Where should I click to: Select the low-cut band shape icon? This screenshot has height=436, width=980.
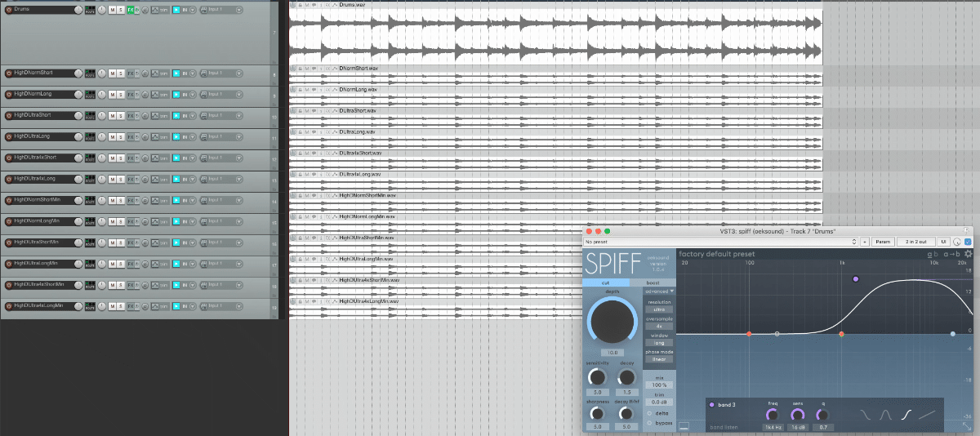[x=865, y=415]
